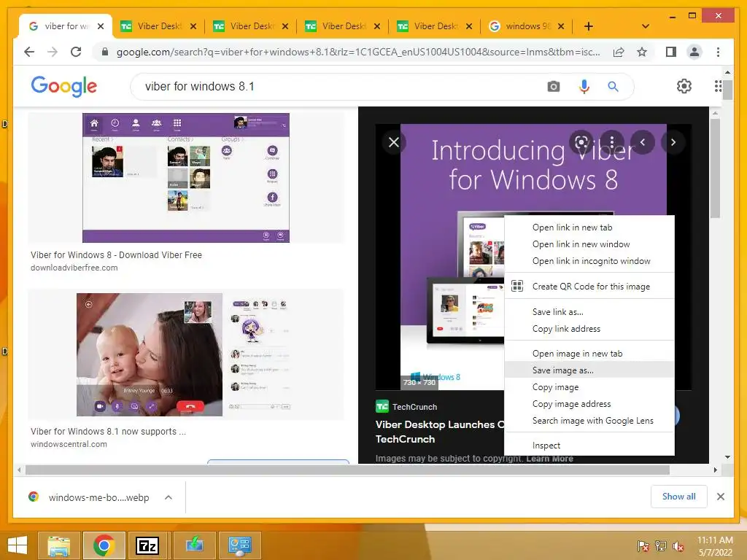747x560 pixels.
Task: Go back with the browser back arrow
Action: [x=29, y=52]
